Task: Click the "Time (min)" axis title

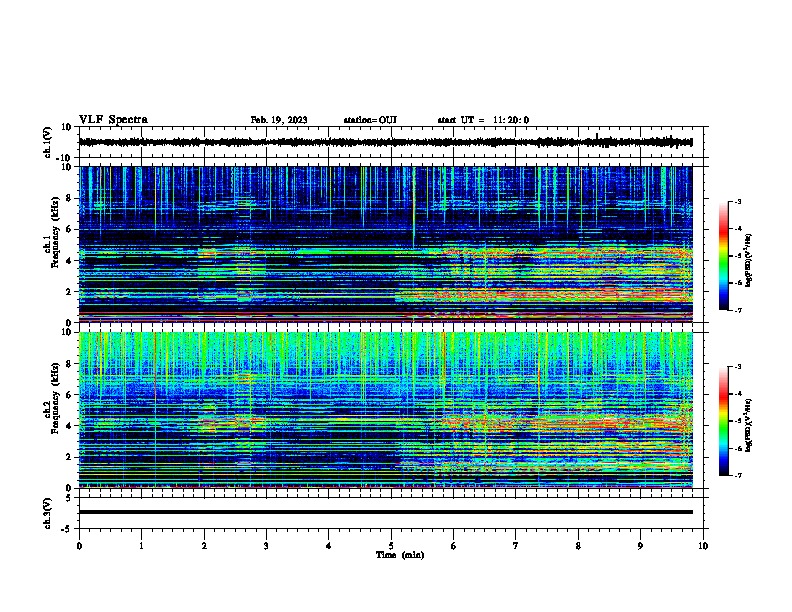Action: 400,555
